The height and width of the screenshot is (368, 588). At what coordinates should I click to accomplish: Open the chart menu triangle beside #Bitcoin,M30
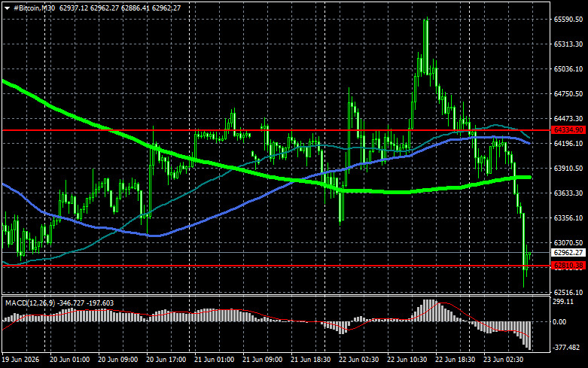pyautogui.click(x=7, y=8)
